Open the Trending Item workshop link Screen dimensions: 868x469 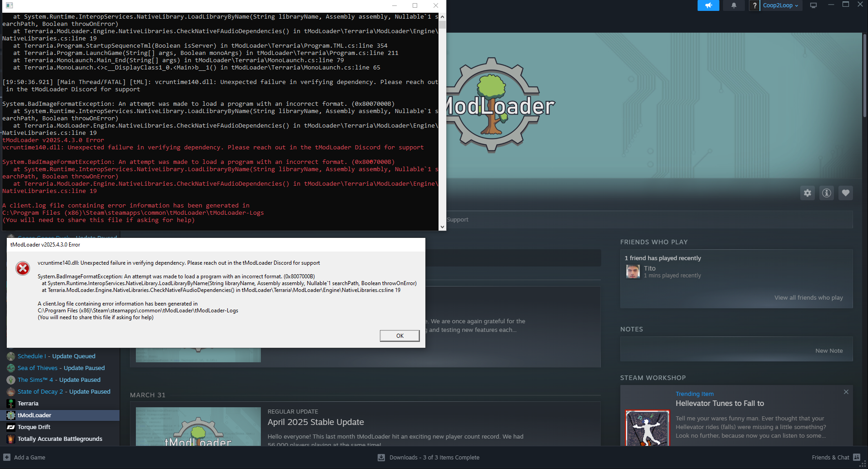pos(694,394)
